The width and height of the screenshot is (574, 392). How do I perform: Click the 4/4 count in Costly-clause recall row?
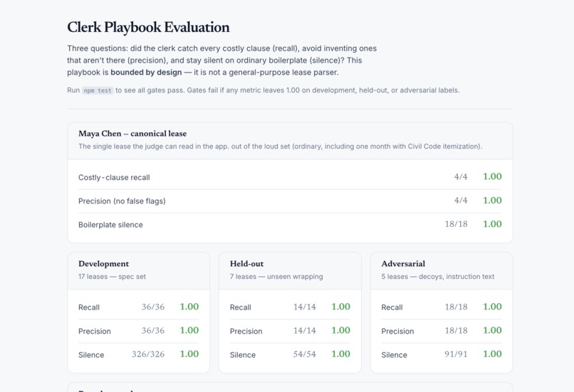tap(461, 177)
